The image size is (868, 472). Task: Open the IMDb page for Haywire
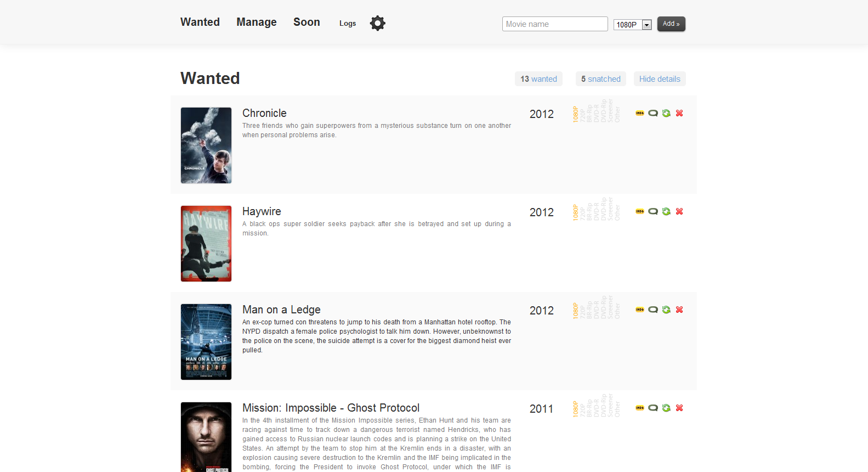[x=640, y=211]
